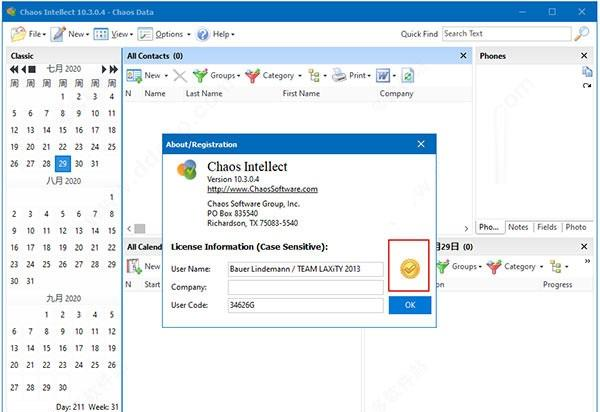
Task: Click the refresh document icon in Contacts toolbar
Action: click(x=408, y=76)
